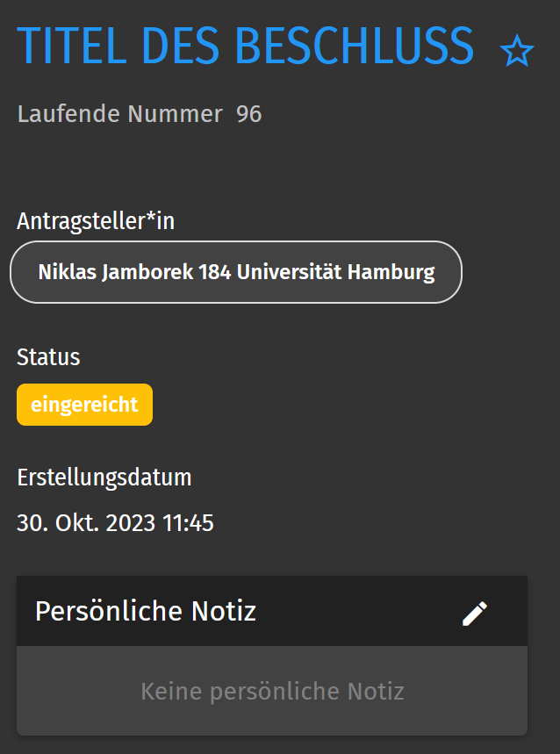Click the 'Keine persönliche Notiz' placeholder text
The width and height of the screenshot is (560, 754).
click(272, 692)
